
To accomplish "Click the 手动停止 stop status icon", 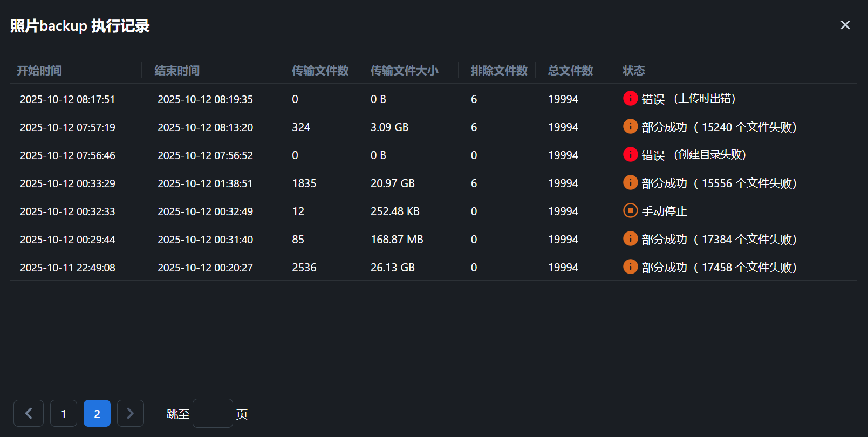I will pos(630,210).
